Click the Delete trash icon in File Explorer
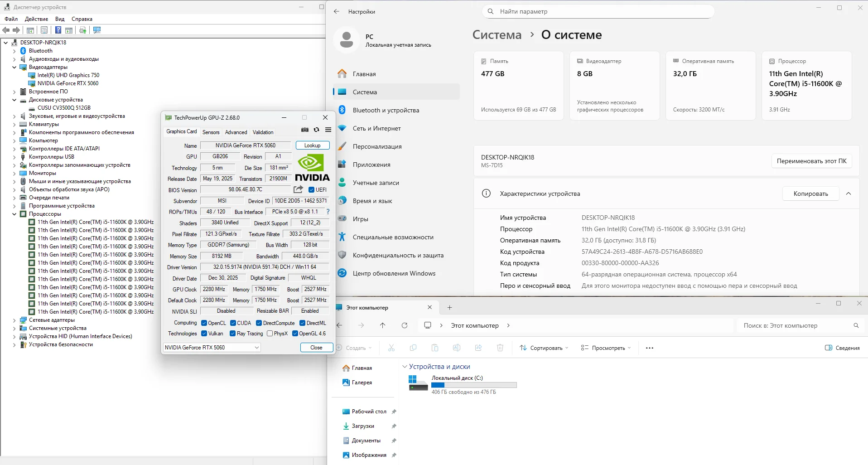The width and height of the screenshot is (868, 465). click(500, 348)
